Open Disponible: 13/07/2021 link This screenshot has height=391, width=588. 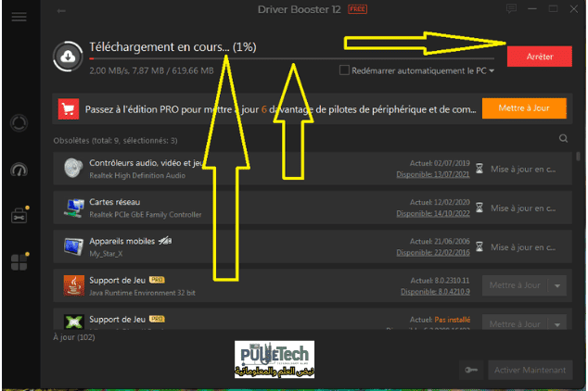click(433, 174)
